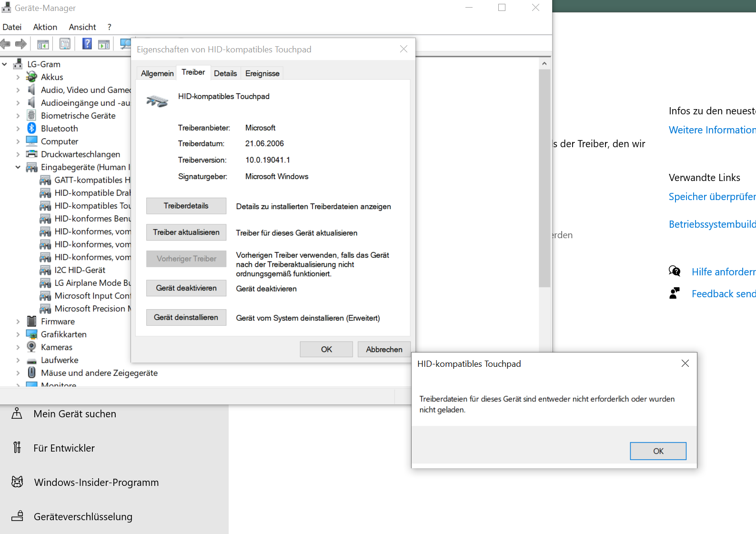Expand the Kameras category
The width and height of the screenshot is (756, 534).
click(x=18, y=347)
